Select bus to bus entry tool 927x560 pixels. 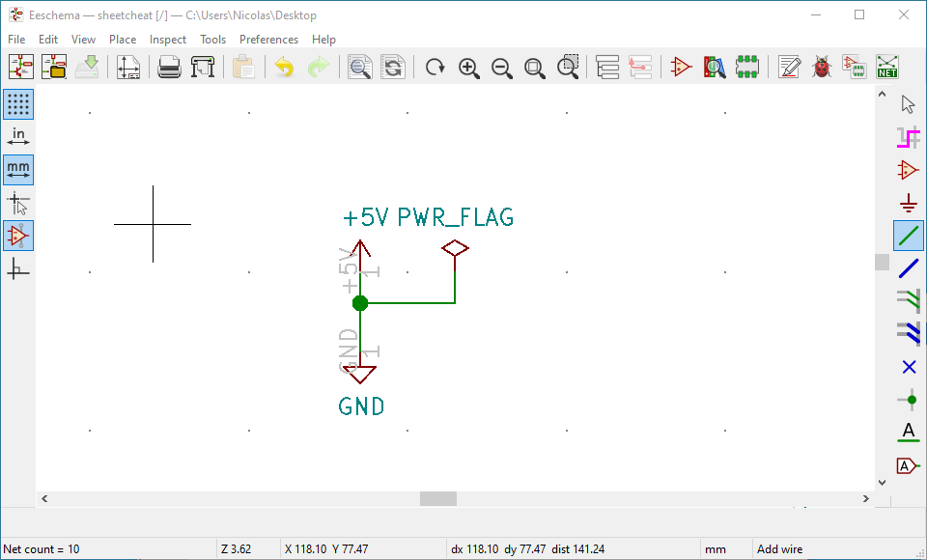(909, 333)
